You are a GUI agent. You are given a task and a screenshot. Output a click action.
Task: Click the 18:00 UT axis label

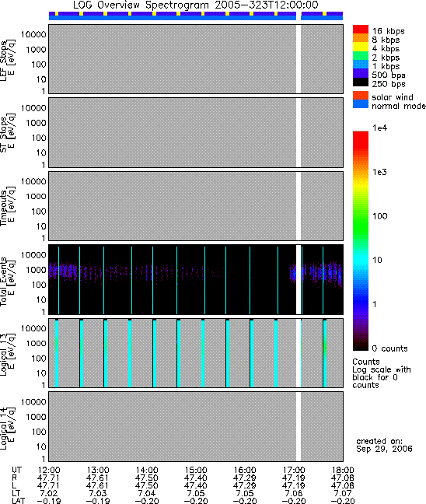pos(343,471)
